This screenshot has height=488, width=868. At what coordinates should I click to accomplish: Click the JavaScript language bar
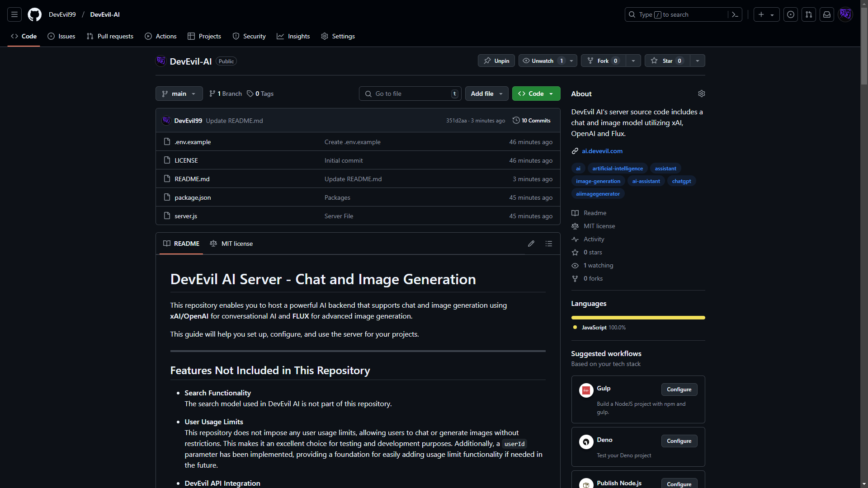click(637, 317)
